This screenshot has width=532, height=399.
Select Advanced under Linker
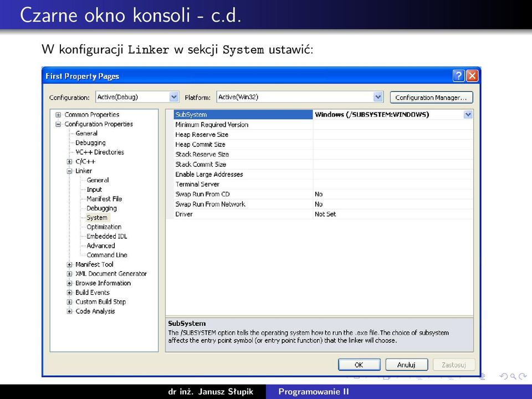pos(101,245)
